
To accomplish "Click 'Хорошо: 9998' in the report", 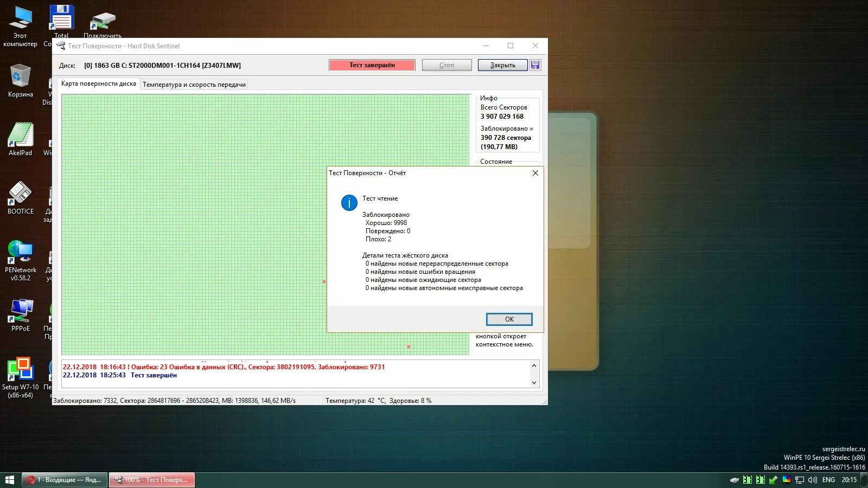I will pos(386,223).
